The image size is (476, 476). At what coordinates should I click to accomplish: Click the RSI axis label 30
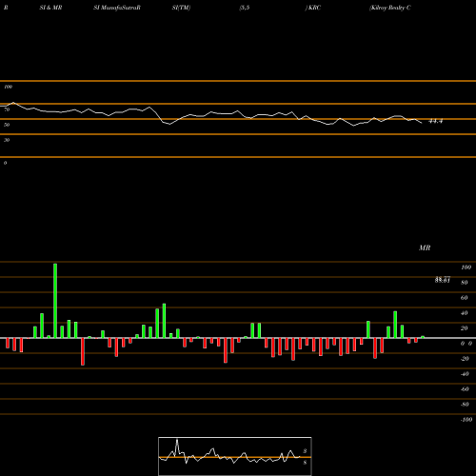click(7, 140)
